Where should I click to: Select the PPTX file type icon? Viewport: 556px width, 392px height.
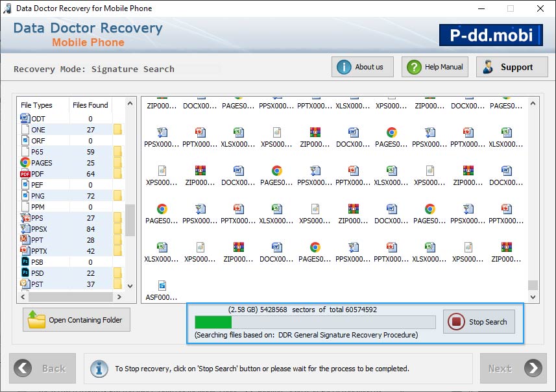pyautogui.click(x=25, y=251)
